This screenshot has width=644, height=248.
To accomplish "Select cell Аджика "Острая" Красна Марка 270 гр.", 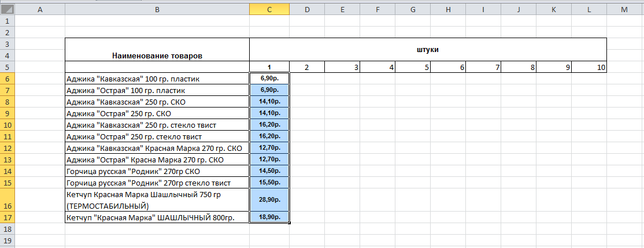I will (x=157, y=160).
